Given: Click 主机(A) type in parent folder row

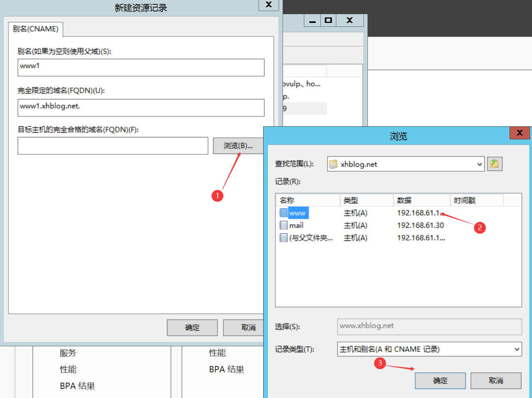Looking at the screenshot, I should [356, 238].
